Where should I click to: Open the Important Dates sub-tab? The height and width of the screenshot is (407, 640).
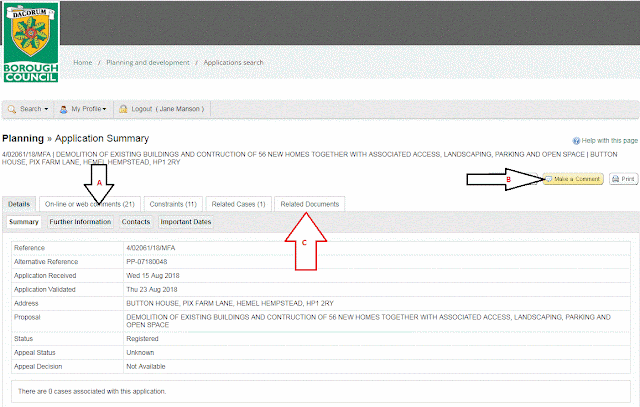coord(186,222)
